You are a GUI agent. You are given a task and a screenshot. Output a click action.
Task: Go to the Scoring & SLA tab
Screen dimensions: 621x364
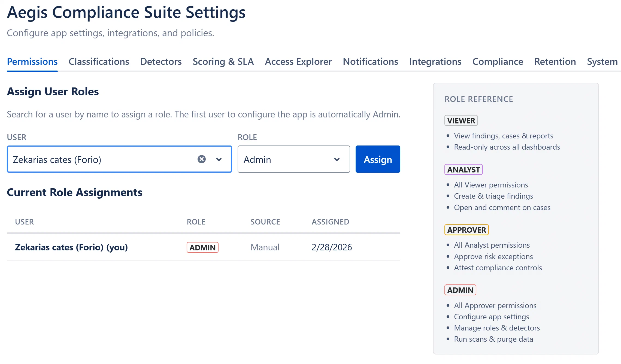click(223, 62)
